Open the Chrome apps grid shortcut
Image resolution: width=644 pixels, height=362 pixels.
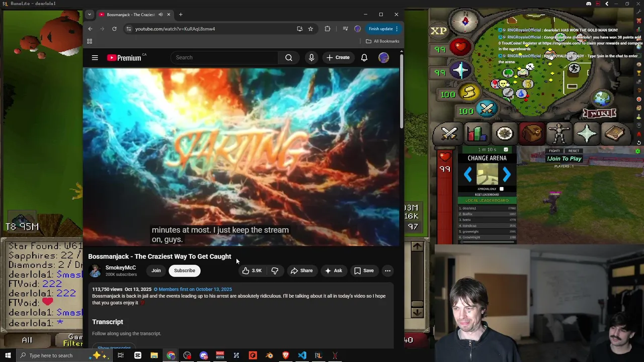click(90, 41)
